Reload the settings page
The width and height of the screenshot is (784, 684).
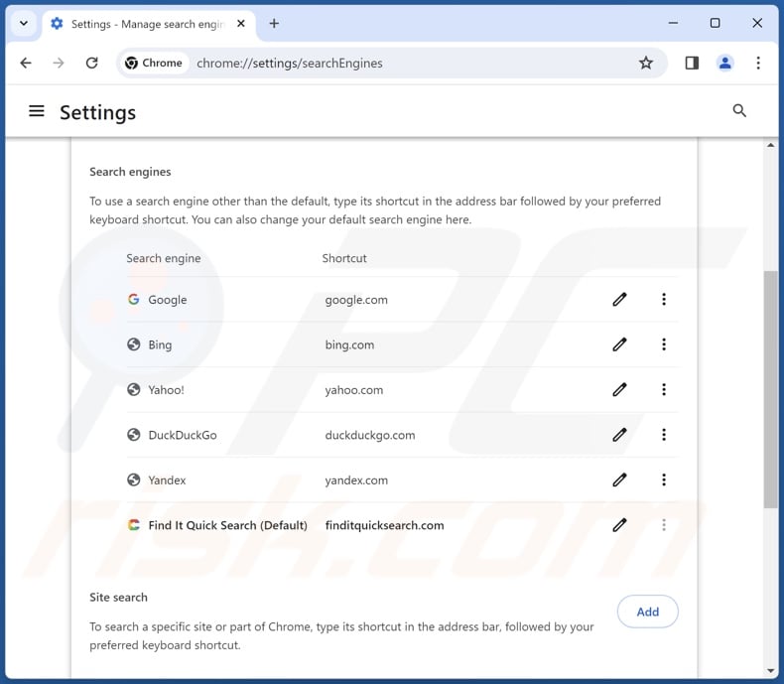[x=91, y=63]
